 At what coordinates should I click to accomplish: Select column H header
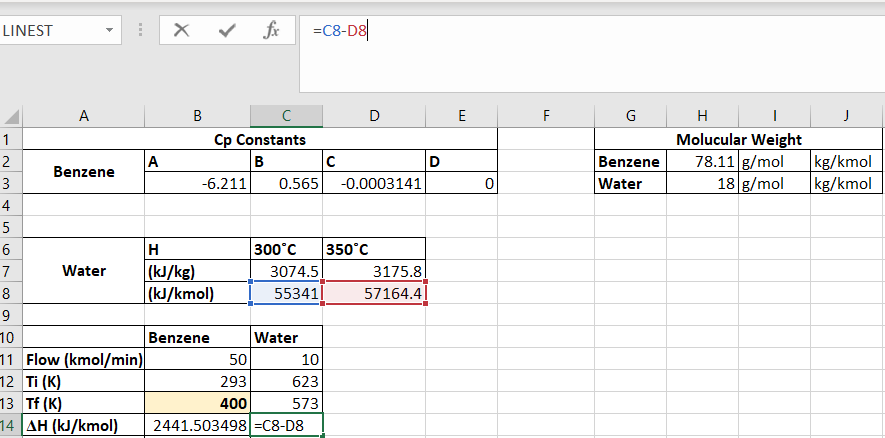[701, 116]
